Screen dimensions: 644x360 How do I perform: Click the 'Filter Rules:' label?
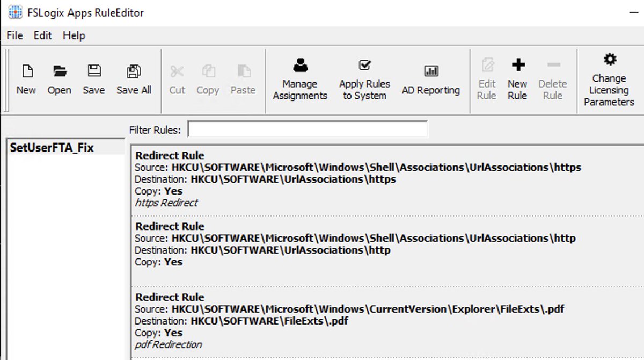click(x=155, y=130)
